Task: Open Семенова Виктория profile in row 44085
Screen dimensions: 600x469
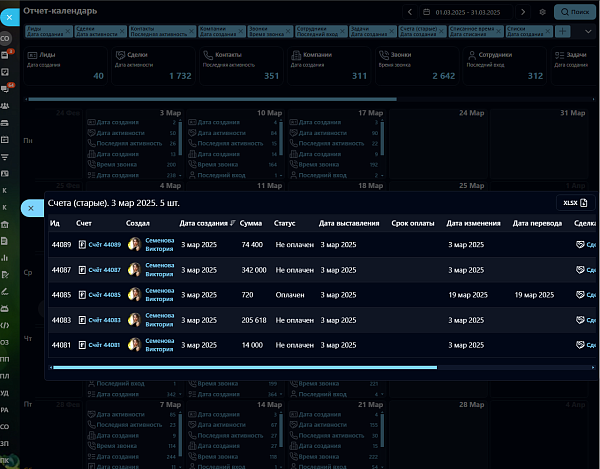Action: [160, 295]
